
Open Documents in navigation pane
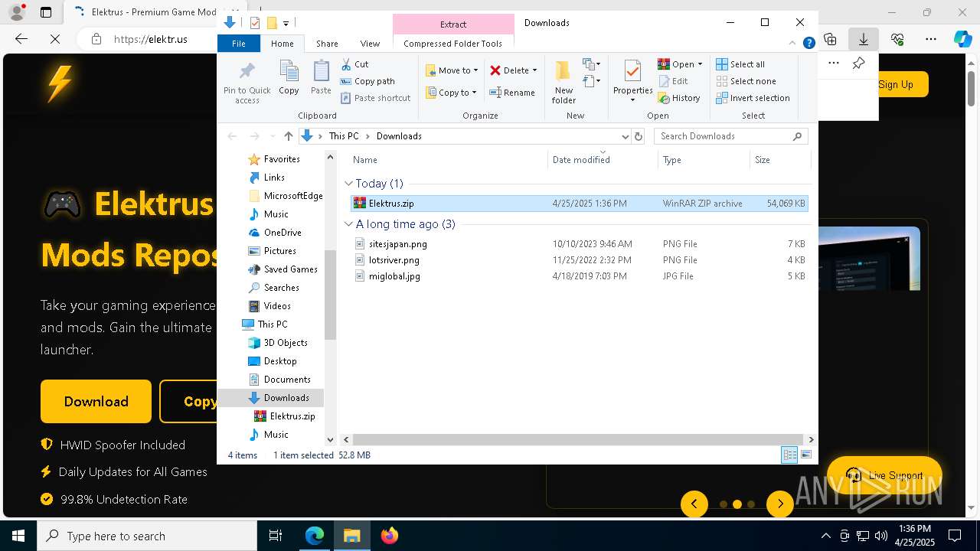pyautogui.click(x=287, y=380)
